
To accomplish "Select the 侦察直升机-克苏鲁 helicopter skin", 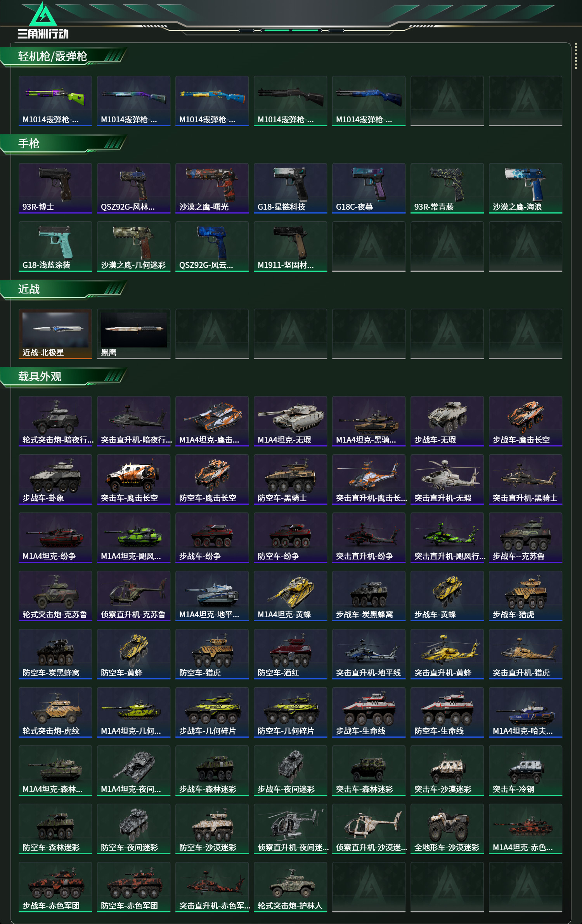I will (134, 596).
